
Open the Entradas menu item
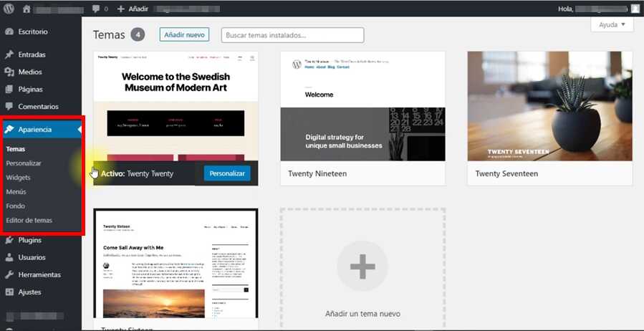coord(32,54)
